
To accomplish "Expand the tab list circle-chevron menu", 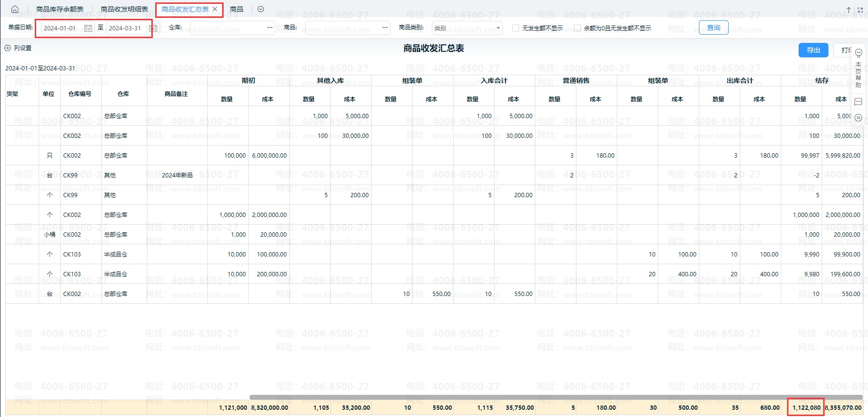I will click(261, 9).
